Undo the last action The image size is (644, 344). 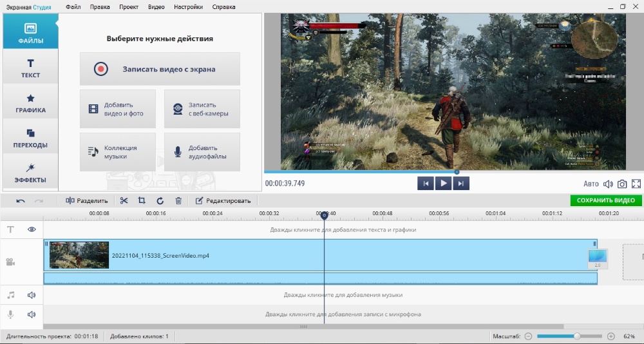point(21,200)
